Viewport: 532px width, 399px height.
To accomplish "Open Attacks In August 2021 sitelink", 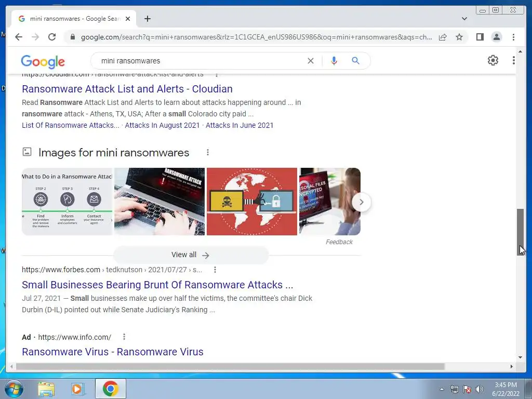I will click(162, 125).
